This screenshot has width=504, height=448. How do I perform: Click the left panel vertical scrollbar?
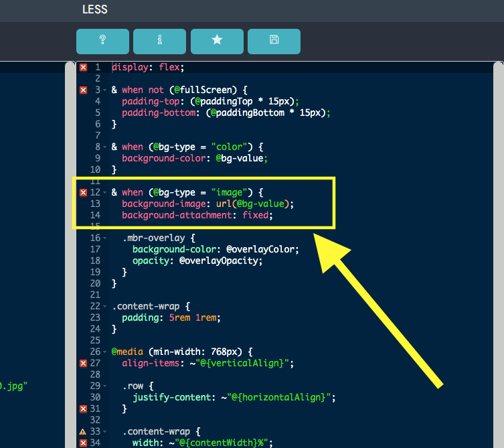(x=70, y=254)
